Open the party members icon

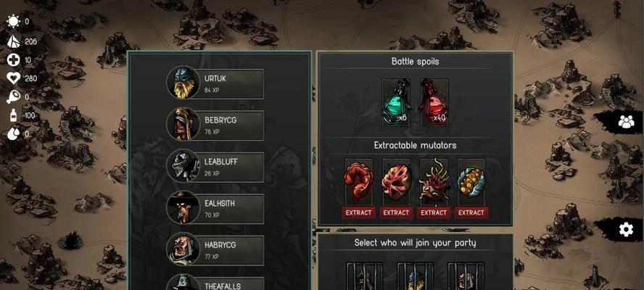(x=626, y=122)
